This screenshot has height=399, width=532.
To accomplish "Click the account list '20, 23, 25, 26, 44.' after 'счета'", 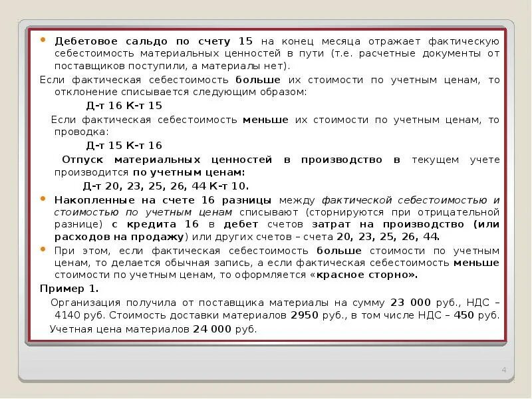I will [x=388, y=237].
